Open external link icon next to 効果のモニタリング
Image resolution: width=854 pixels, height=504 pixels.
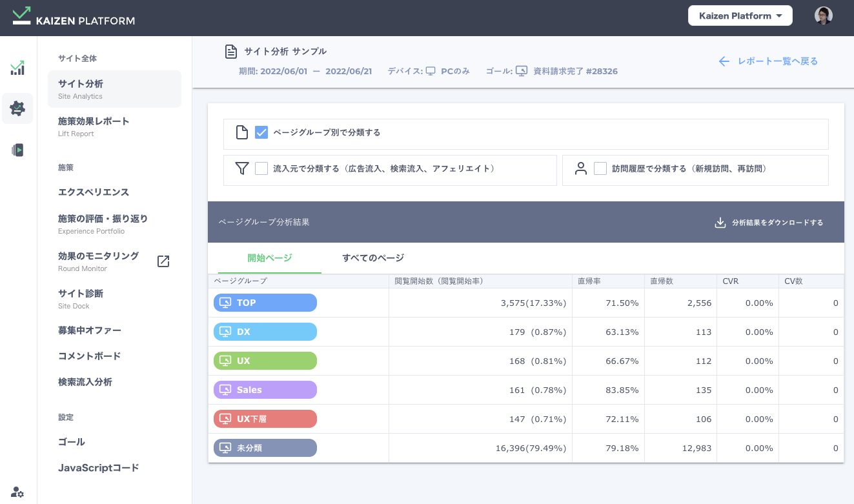[163, 261]
